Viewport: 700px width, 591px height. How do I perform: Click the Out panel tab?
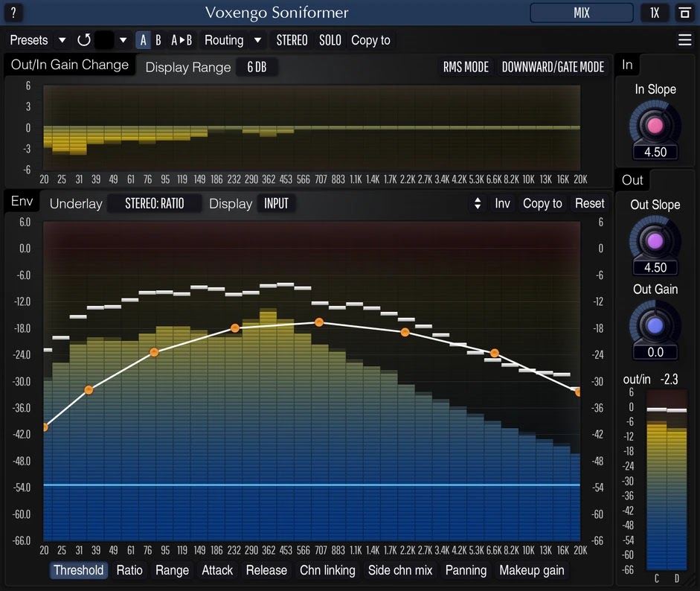pos(632,180)
